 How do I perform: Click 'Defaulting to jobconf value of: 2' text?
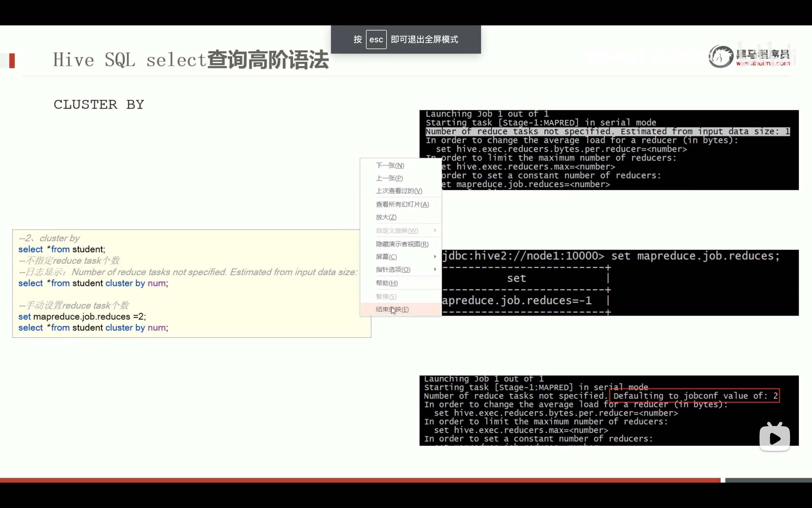coord(695,396)
